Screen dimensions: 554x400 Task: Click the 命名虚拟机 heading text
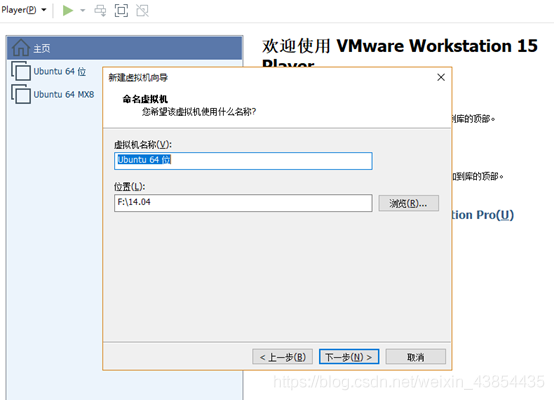coord(145,99)
